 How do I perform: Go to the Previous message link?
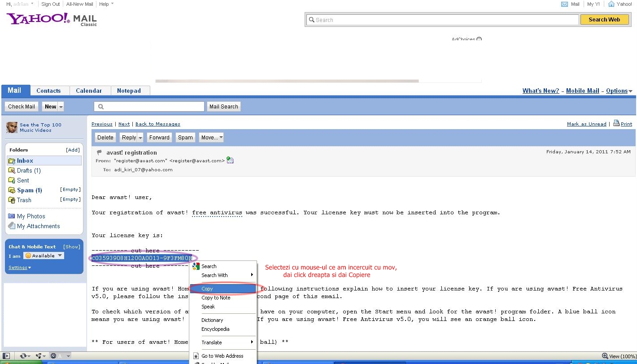point(102,124)
